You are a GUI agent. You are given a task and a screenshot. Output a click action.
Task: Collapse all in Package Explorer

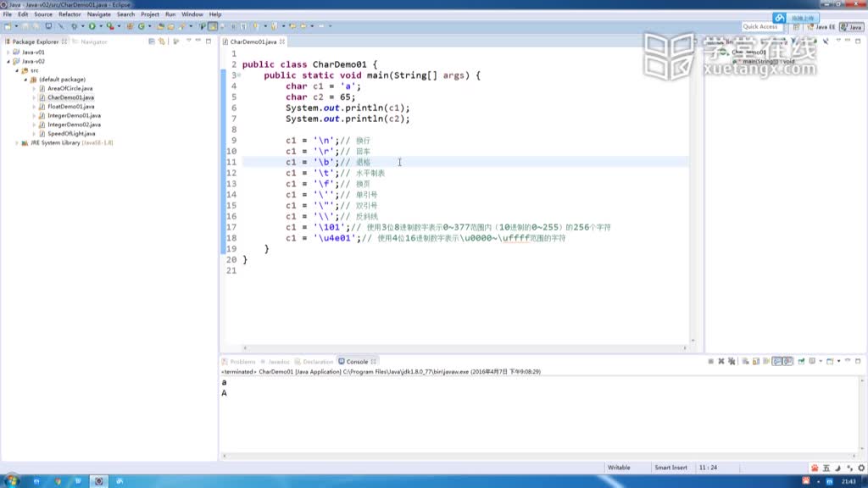pyautogui.click(x=152, y=41)
